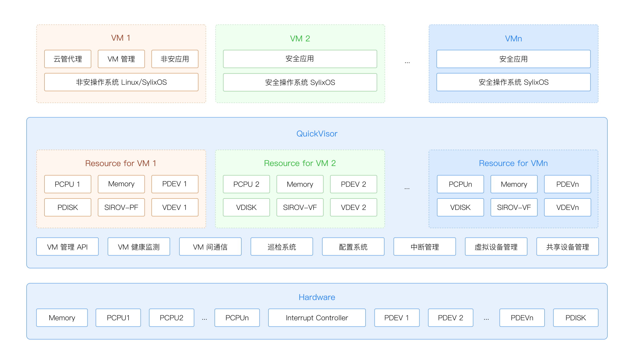634x364 pixels.
Task: Click the PCPU 1 box
Action: pos(68,184)
